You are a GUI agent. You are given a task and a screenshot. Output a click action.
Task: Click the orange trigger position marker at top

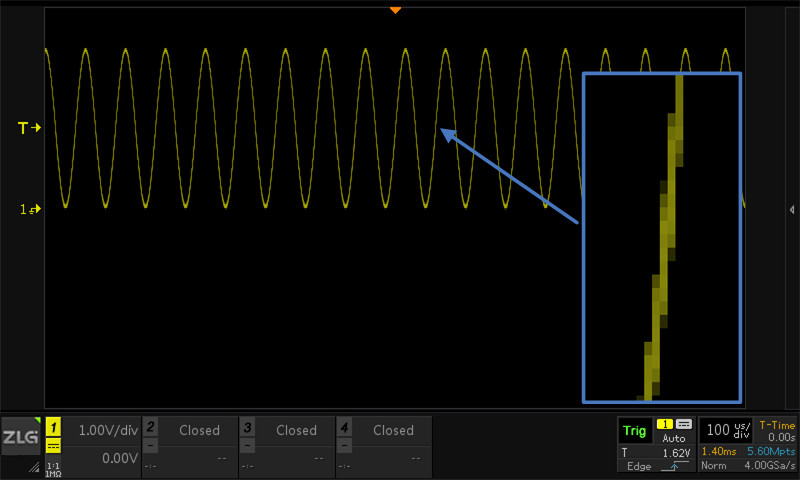pyautogui.click(x=395, y=10)
